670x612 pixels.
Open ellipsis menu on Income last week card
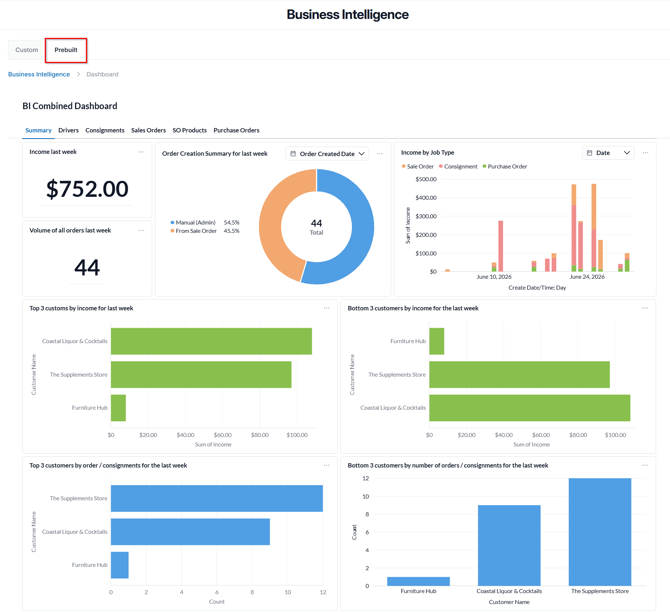pos(141,152)
